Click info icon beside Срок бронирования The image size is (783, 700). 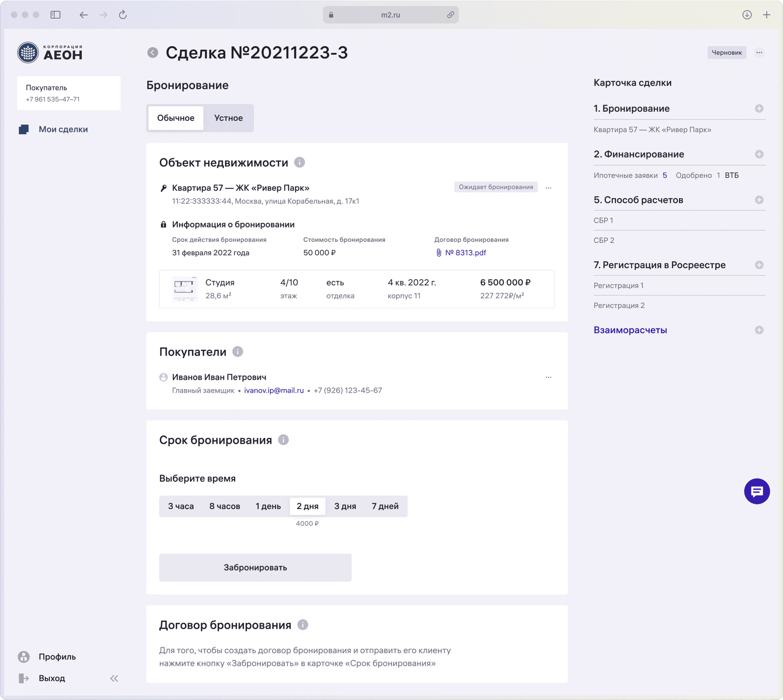tap(283, 440)
